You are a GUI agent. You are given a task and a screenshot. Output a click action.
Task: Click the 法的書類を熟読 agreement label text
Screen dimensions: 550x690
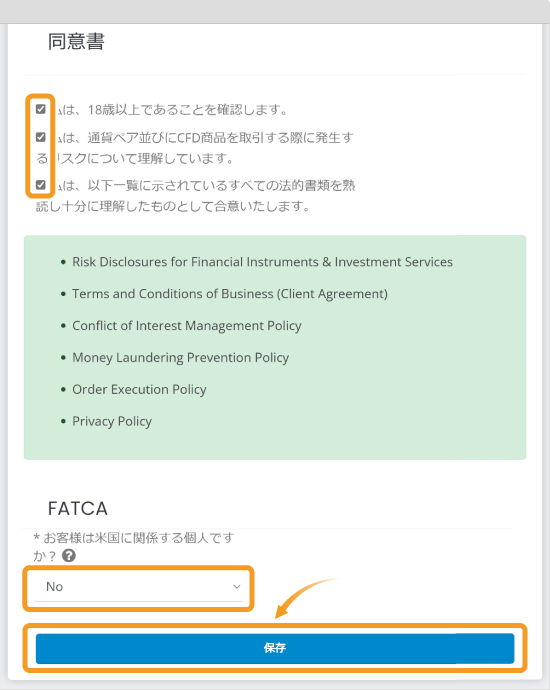[x=195, y=195]
